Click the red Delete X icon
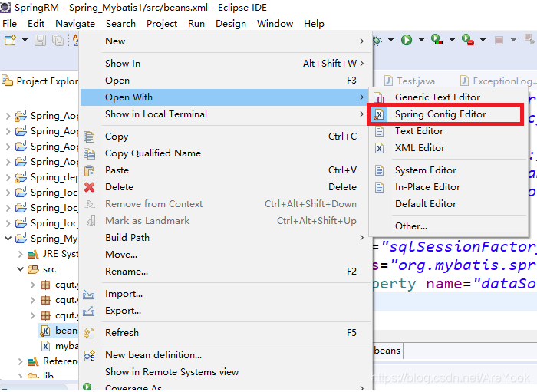This screenshot has height=392, width=537. point(90,187)
